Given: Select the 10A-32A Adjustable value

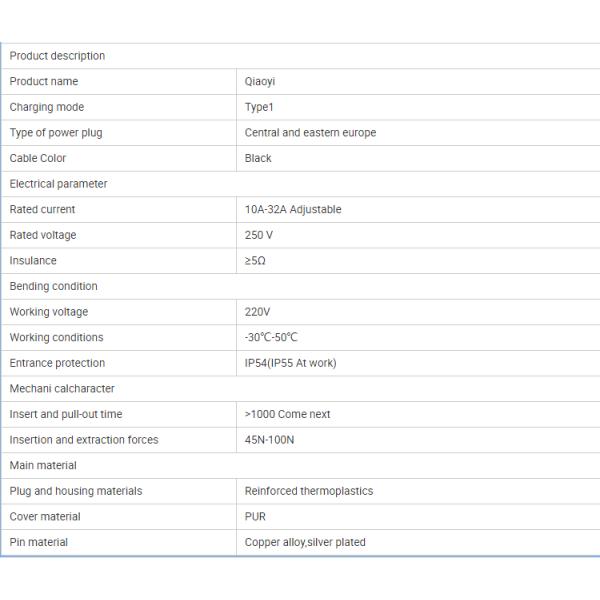Looking at the screenshot, I should 293,210.
